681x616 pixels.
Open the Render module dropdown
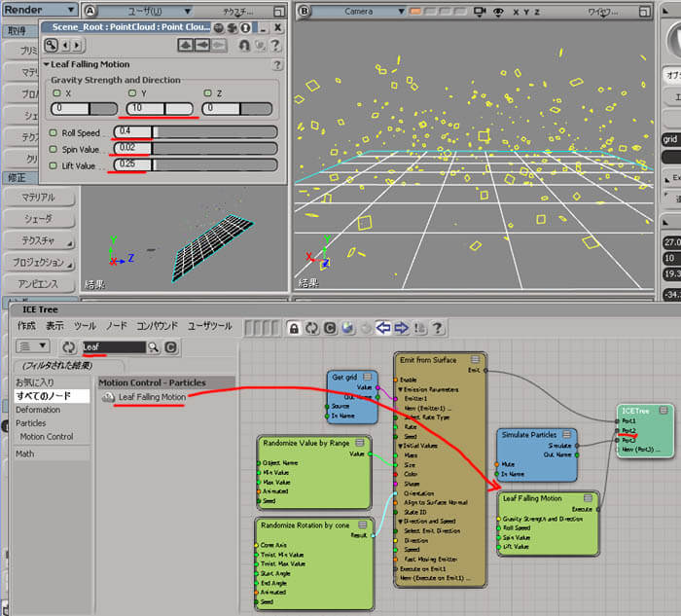coord(37,10)
